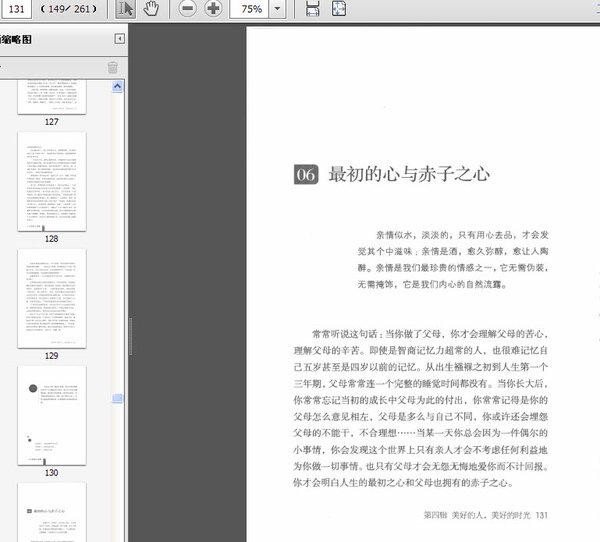
Task: Open page 128 thumbnail
Action: tap(52, 181)
